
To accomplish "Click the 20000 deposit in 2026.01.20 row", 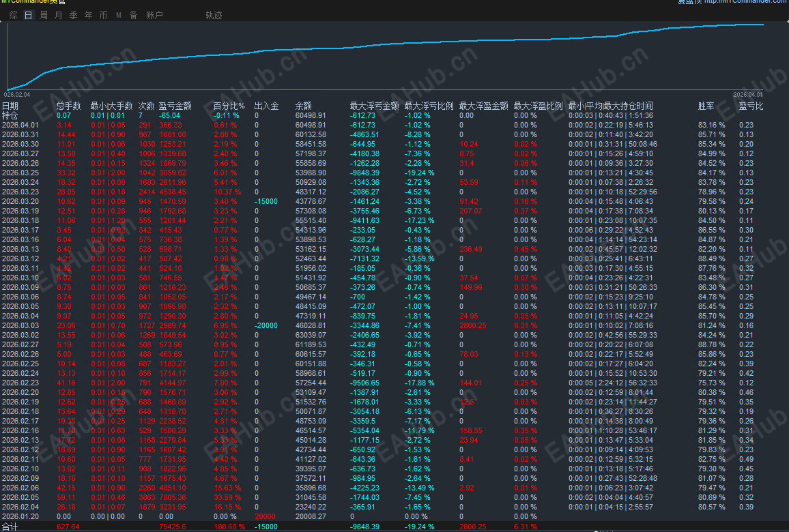I will click(266, 516).
